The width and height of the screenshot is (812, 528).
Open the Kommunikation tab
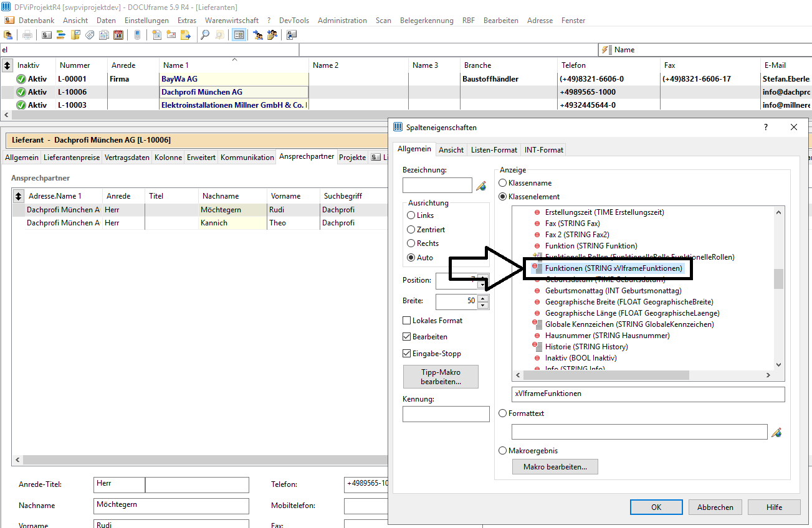pyautogui.click(x=247, y=158)
